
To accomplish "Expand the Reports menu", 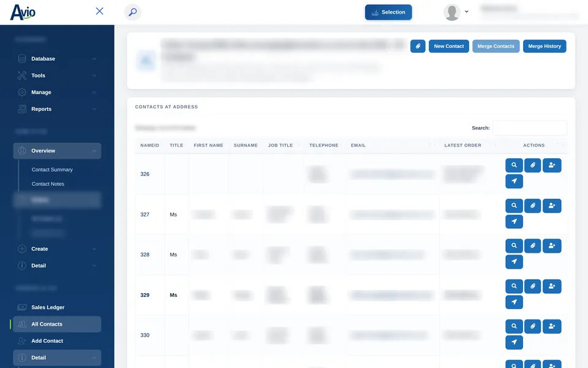I will point(57,109).
